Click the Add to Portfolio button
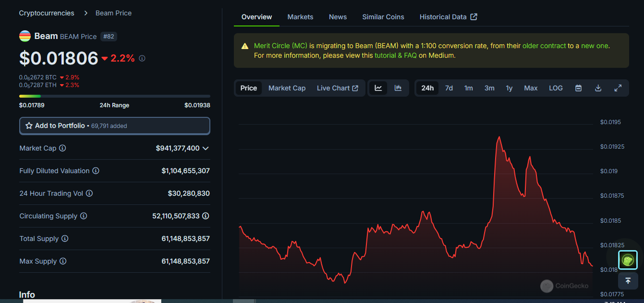The image size is (644, 303). pos(114,126)
